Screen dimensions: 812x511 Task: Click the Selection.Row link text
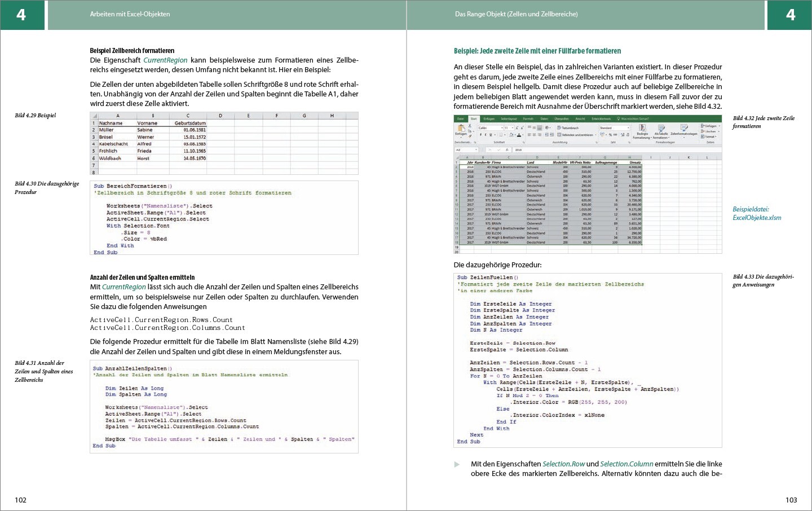pyautogui.click(x=563, y=464)
